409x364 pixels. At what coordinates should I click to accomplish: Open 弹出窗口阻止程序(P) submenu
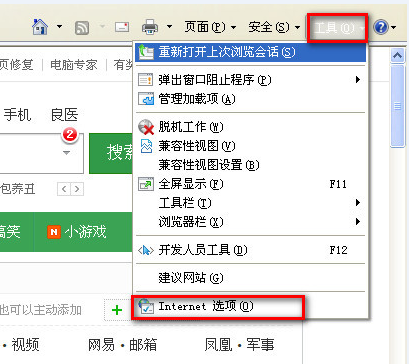[251, 80]
